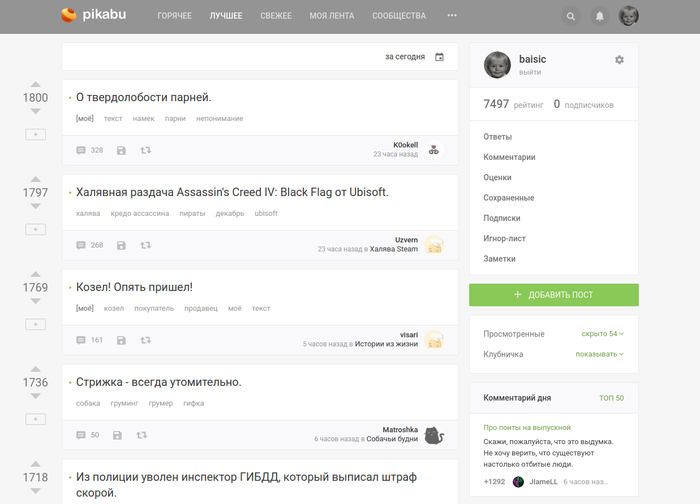The image size is (700, 504).
Task: Expand the Клубничка 'показывать' dropdown
Action: coord(599,354)
